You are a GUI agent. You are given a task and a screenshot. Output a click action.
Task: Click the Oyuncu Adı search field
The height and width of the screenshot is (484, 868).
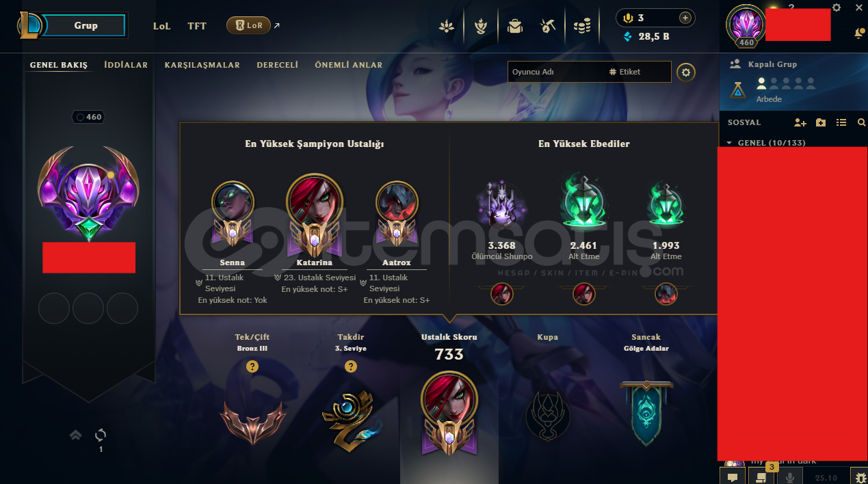pyautogui.click(x=555, y=72)
